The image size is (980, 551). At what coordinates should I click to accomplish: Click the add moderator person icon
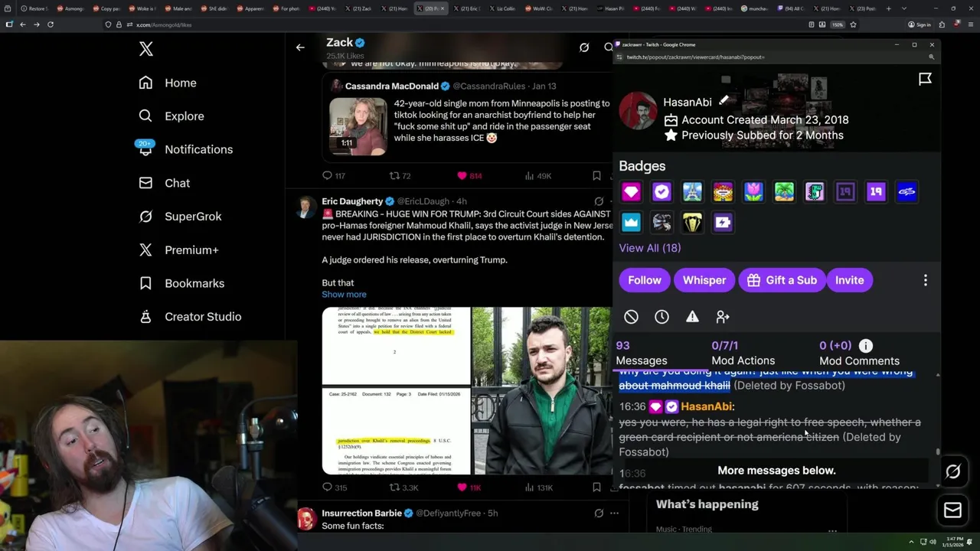[x=723, y=317]
